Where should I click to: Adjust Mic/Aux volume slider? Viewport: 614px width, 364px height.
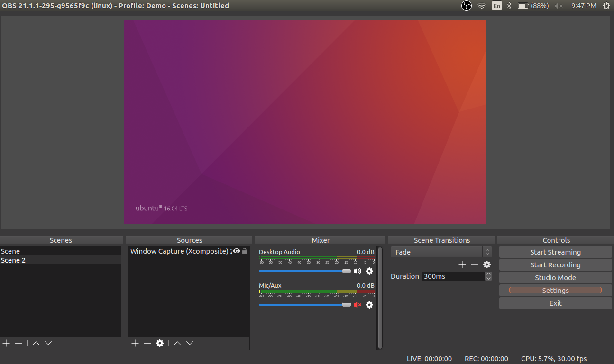coord(305,305)
